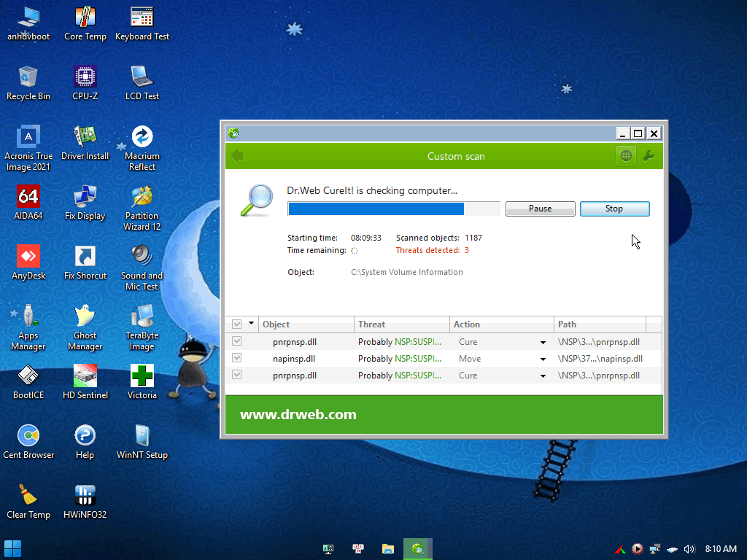Image resolution: width=747 pixels, height=560 pixels.
Task: Open Keyboard Test shortcut
Action: tap(142, 23)
